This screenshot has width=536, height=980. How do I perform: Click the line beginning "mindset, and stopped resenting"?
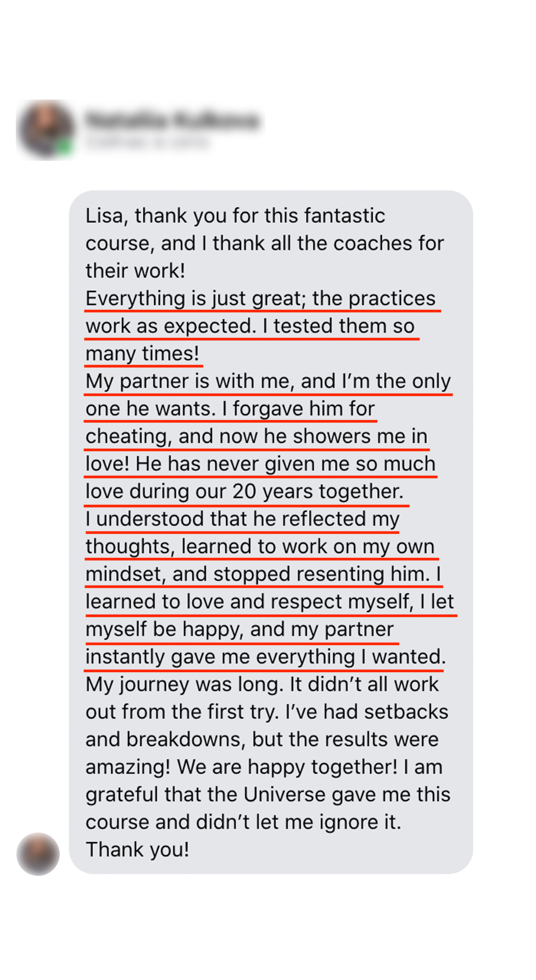[x=263, y=574]
